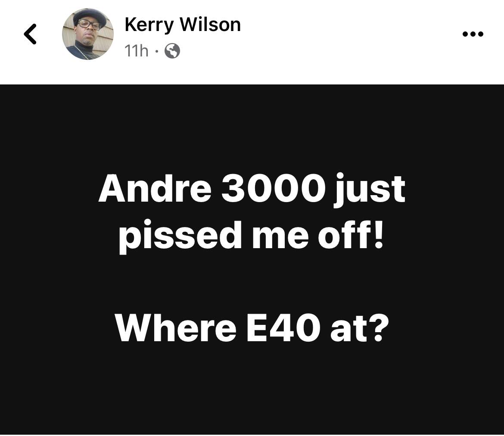Visit the Kerry Wilson profile name link
The image size is (504, 436).
pyautogui.click(x=183, y=25)
